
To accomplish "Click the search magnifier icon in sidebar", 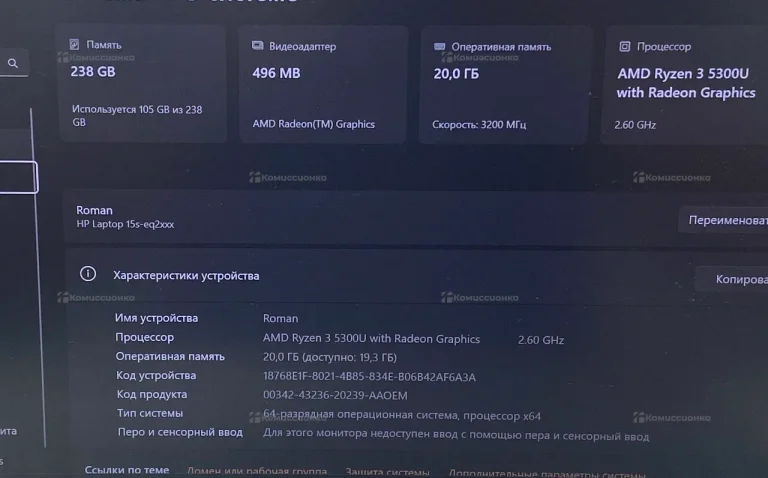I will click(13, 63).
